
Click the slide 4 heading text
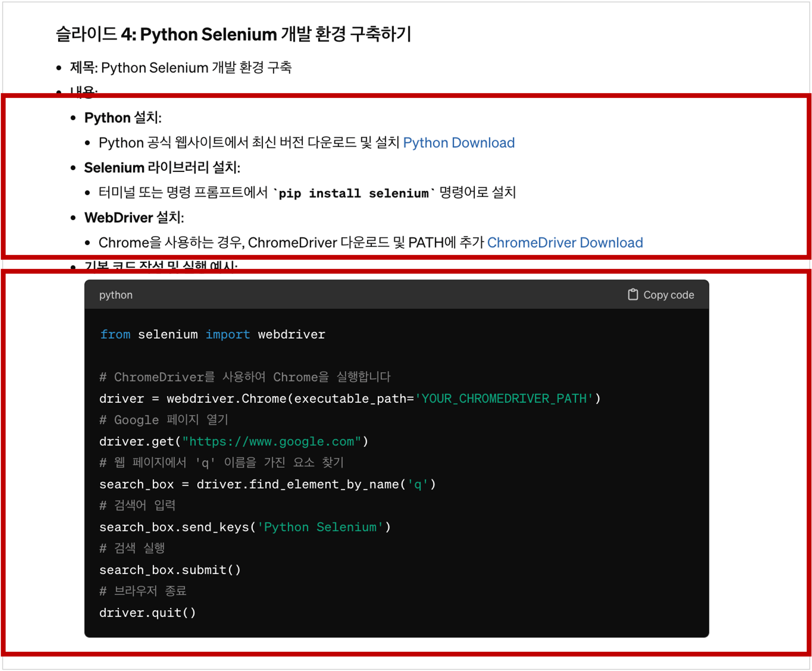click(233, 34)
